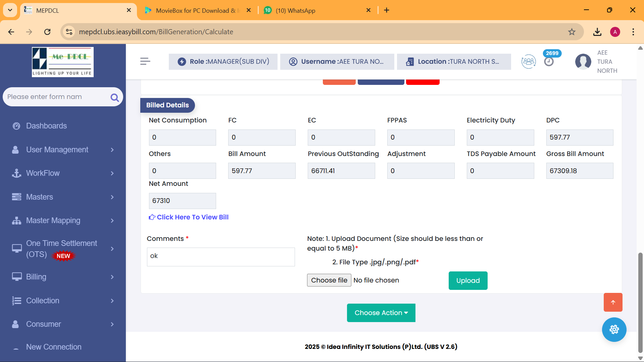View site information icon in address bar
The image size is (644, 362).
click(69, 32)
